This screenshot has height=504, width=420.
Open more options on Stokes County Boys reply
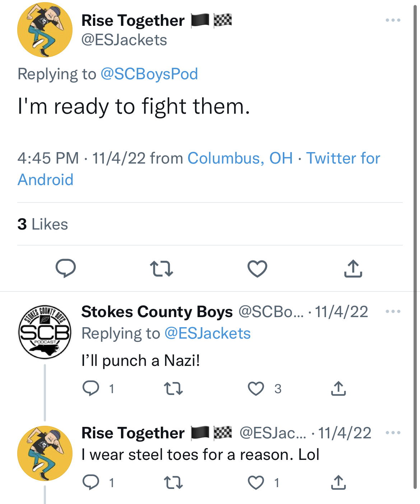[x=393, y=311]
